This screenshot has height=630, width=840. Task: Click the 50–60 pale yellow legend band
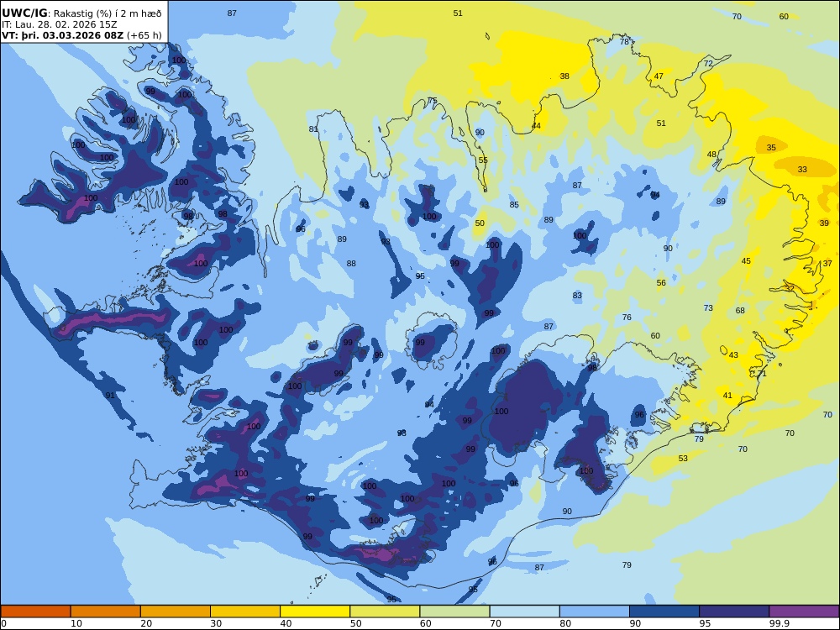click(385, 612)
